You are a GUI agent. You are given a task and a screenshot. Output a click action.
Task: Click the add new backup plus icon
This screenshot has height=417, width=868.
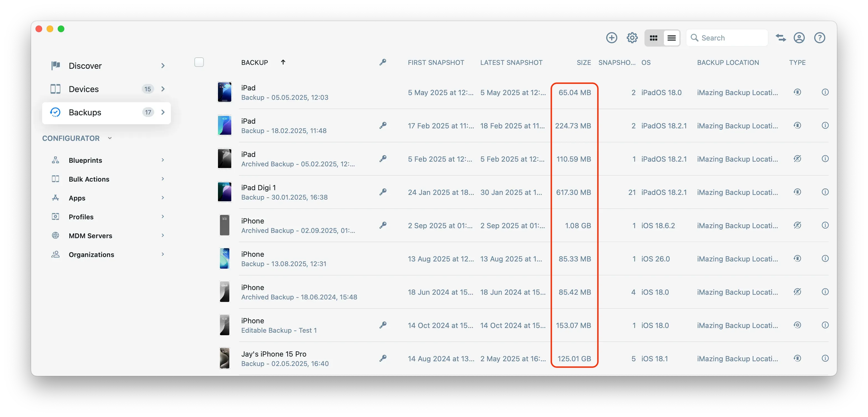click(x=611, y=38)
